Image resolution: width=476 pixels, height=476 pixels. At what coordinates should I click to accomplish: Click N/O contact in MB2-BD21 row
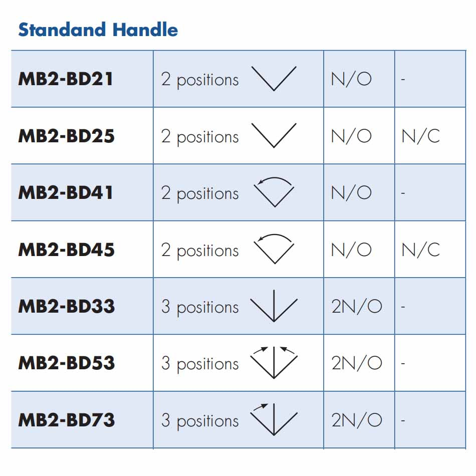351,79
